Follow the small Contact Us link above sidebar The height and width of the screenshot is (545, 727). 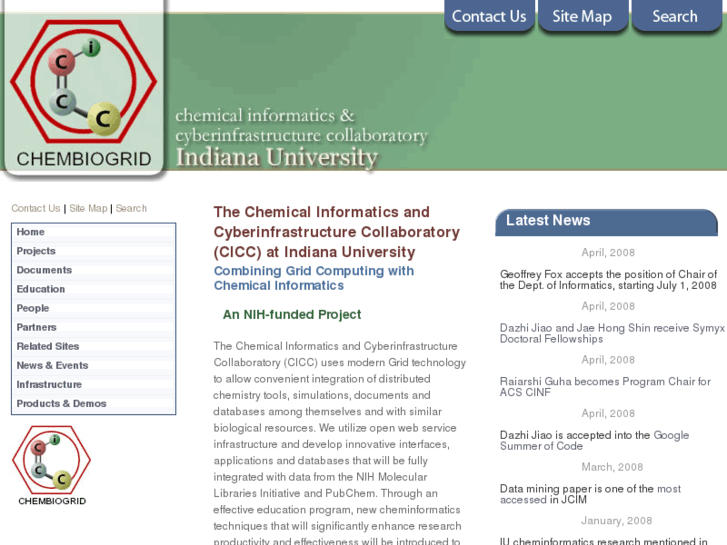36,208
